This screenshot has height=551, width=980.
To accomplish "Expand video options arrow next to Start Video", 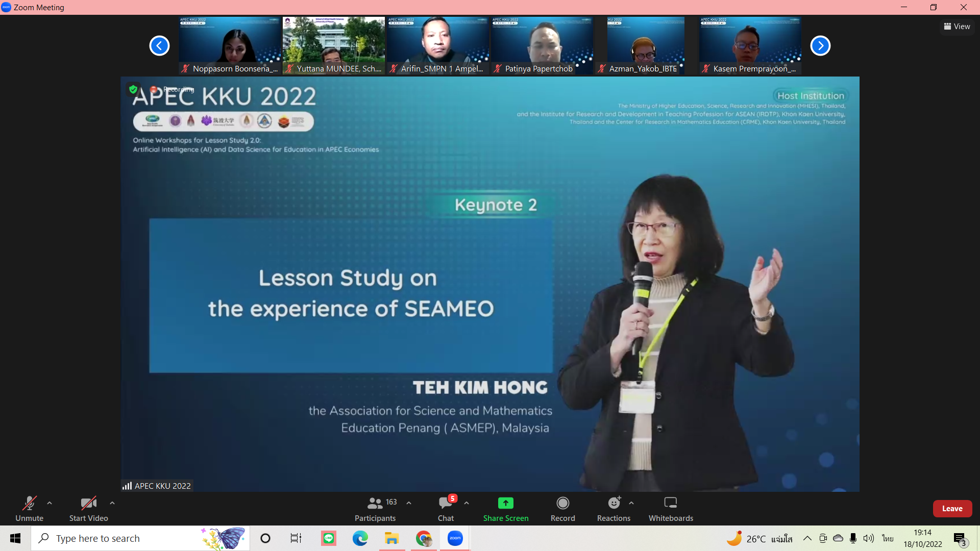I will 112,503.
